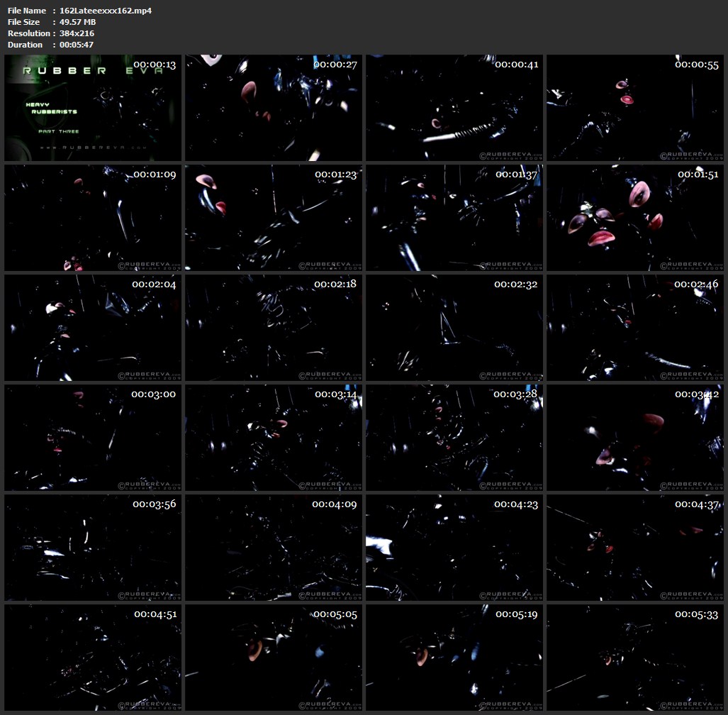
Task: Click the 'File Name' label
Action: (x=27, y=10)
